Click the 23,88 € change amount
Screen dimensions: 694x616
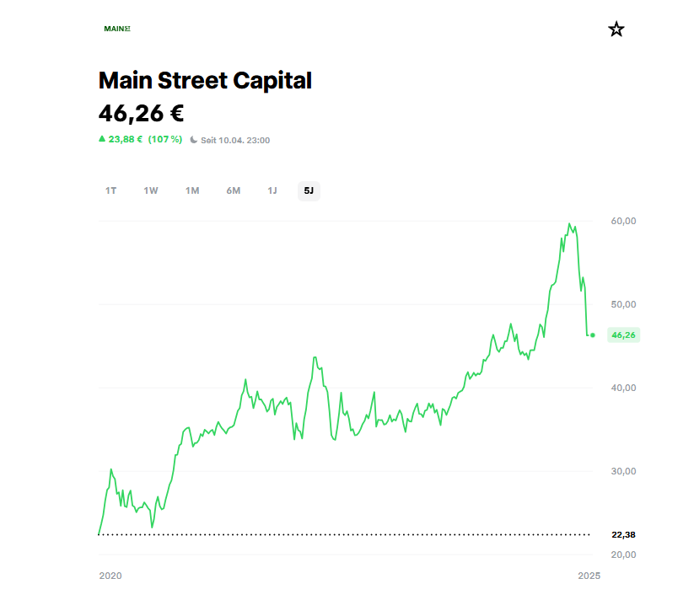[x=126, y=140]
